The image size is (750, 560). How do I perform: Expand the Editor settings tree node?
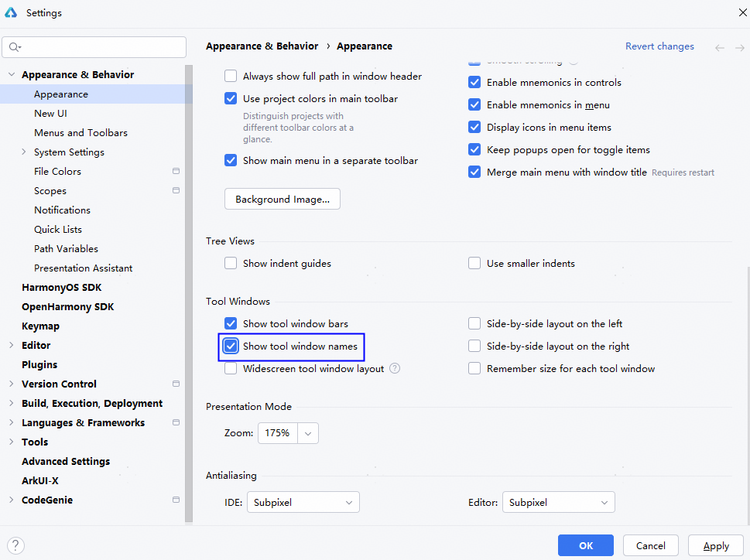11,346
